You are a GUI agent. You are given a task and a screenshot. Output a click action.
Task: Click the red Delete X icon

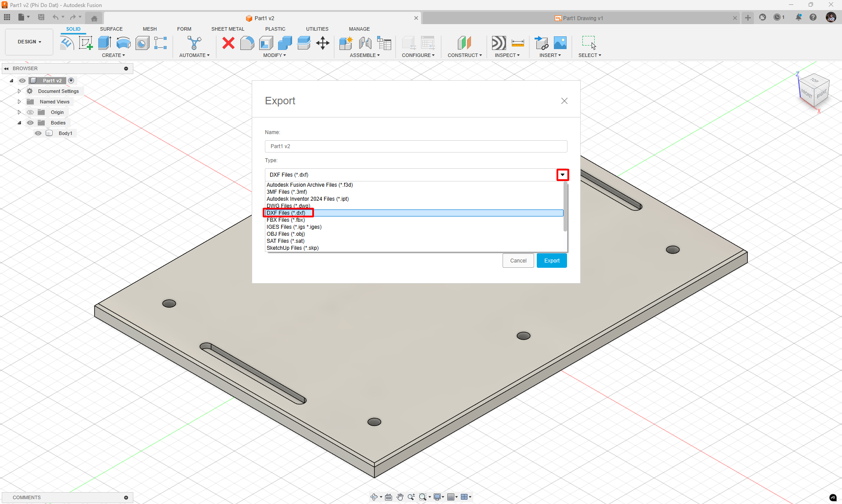click(x=228, y=43)
